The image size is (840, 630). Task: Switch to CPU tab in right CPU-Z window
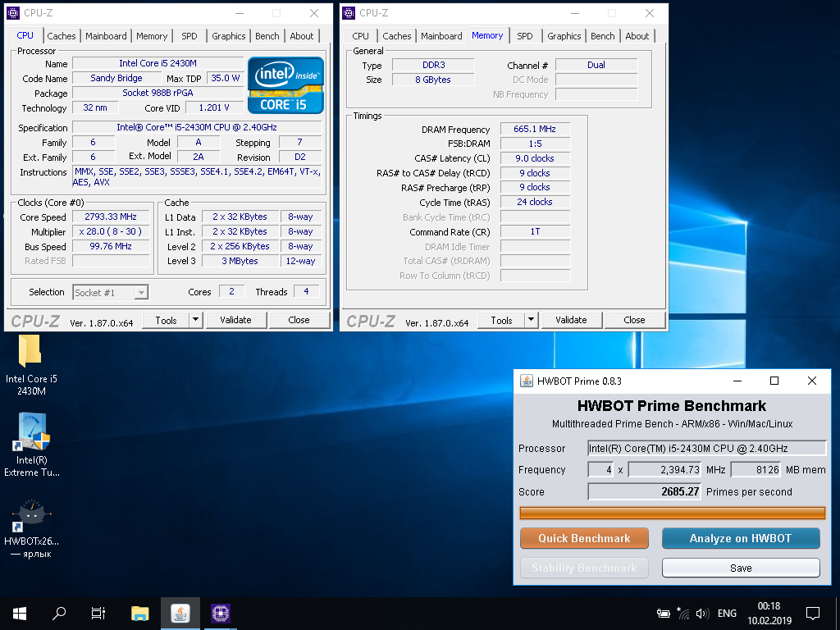click(361, 36)
